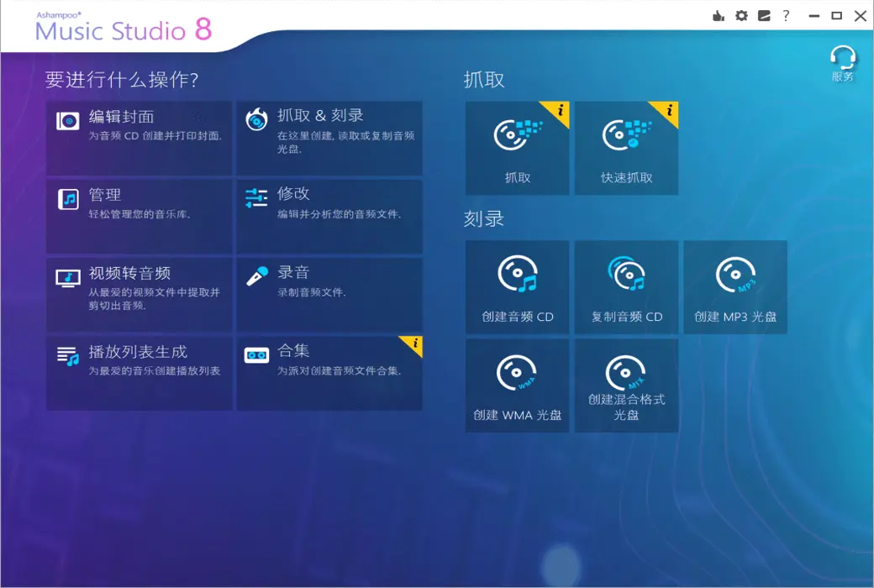Viewport: 874px width, 588px height.
Task: Show info badge on 抓取 tile
Action: pos(559,110)
